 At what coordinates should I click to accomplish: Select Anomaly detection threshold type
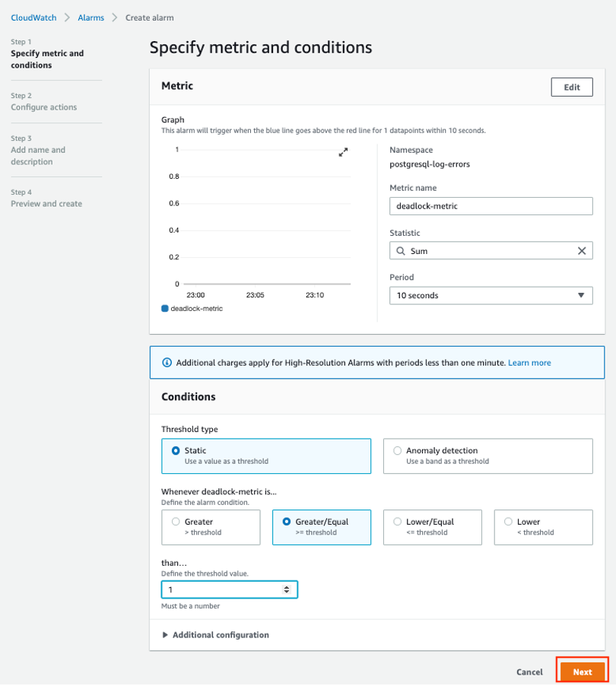coord(398,451)
